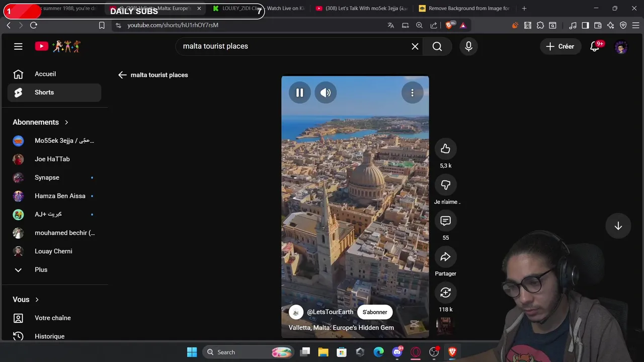644x362 pixels.
Task: Expand more subscriptions with Plus
Action: point(54,270)
